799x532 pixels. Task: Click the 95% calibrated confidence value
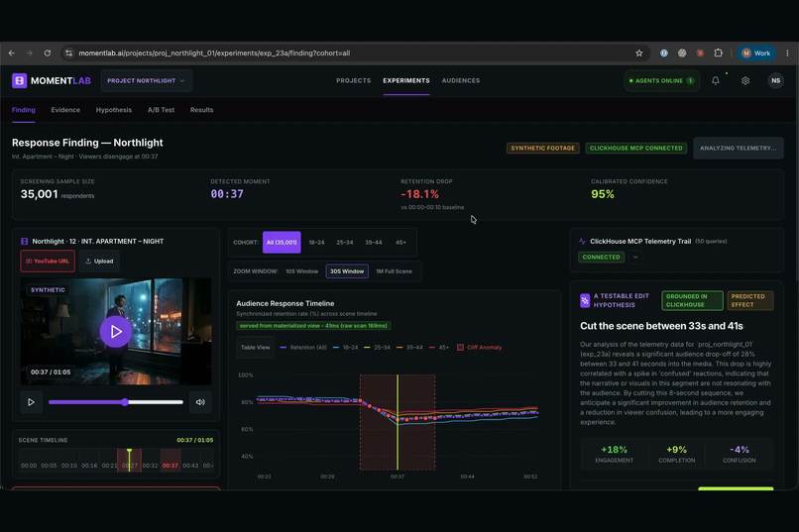point(603,194)
